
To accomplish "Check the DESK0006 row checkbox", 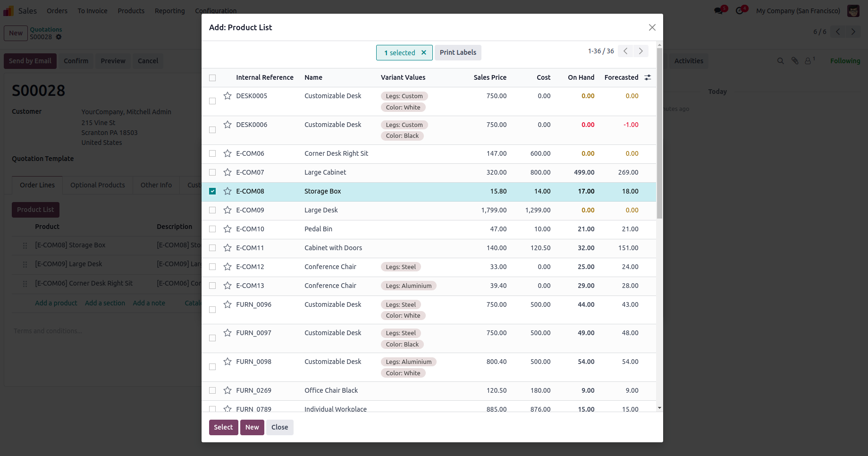I will [x=212, y=130].
